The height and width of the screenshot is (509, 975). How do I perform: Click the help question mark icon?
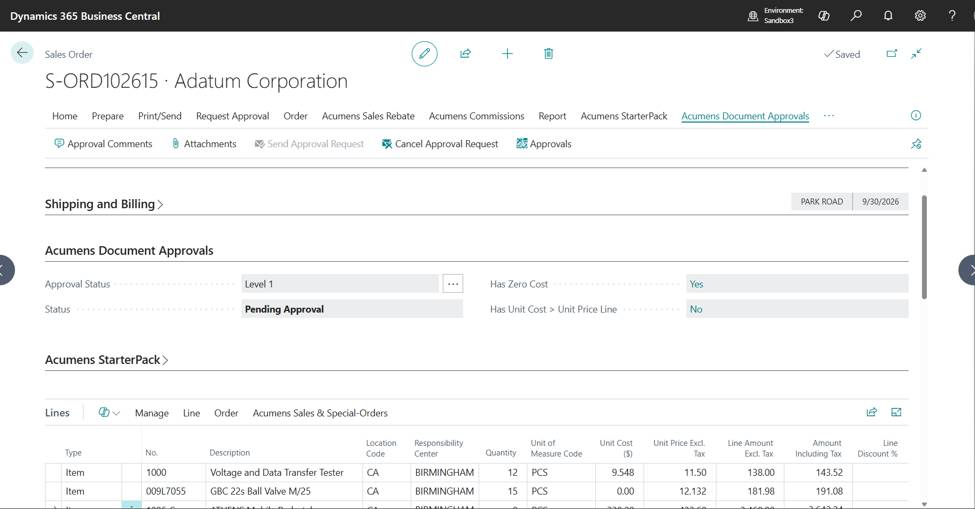[x=952, y=16]
